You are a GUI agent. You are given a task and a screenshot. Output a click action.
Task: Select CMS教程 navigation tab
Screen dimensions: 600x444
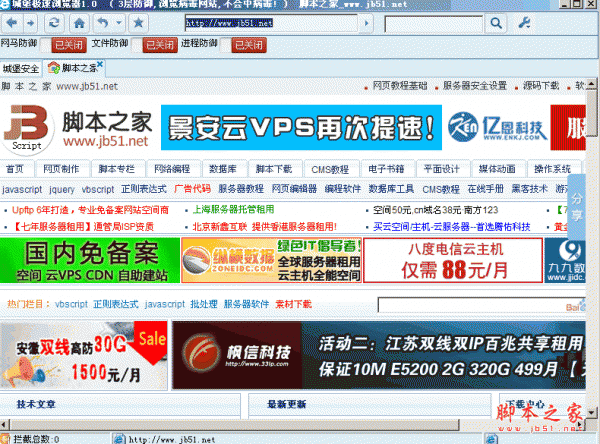(x=330, y=169)
